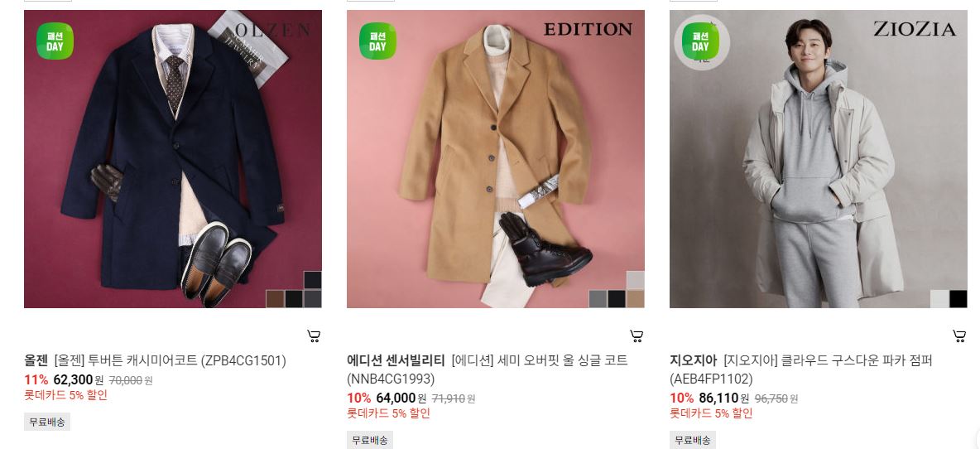Add Edition wool single coat to cart
The width and height of the screenshot is (980, 449).
click(637, 336)
